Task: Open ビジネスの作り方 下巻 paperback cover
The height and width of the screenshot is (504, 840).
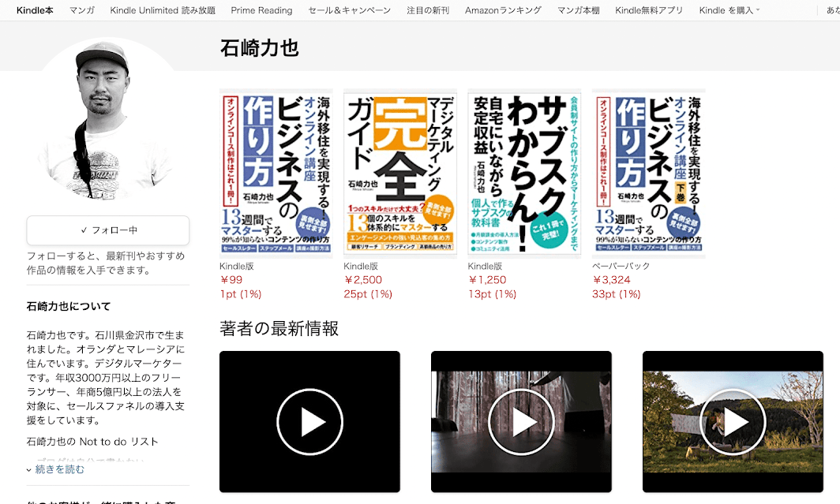Action: pos(649,174)
